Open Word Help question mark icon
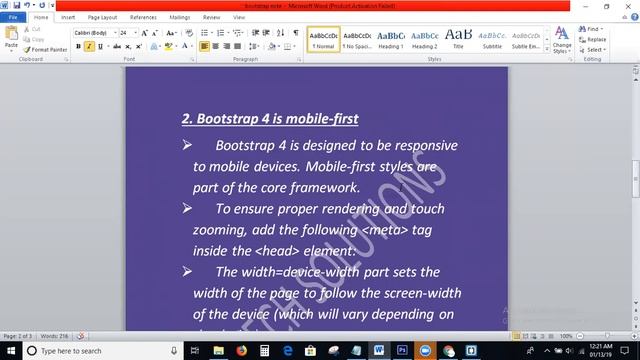This screenshot has height=360, width=640. click(x=635, y=17)
